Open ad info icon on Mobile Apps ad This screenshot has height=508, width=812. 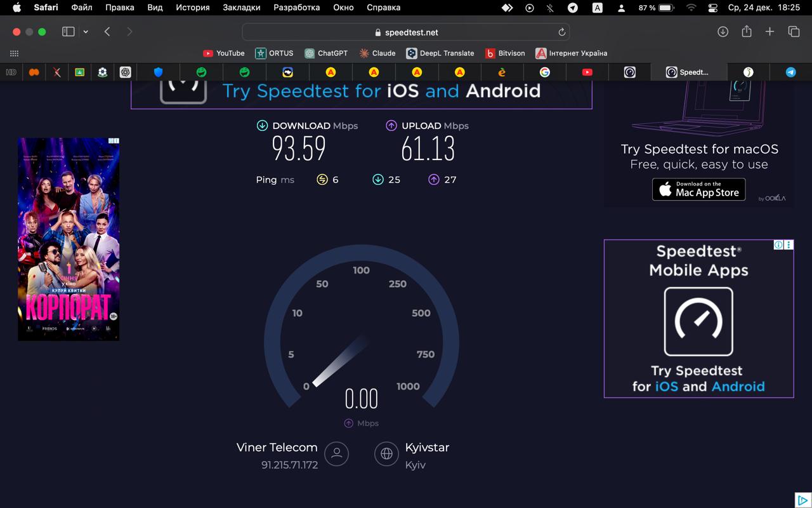[778, 245]
